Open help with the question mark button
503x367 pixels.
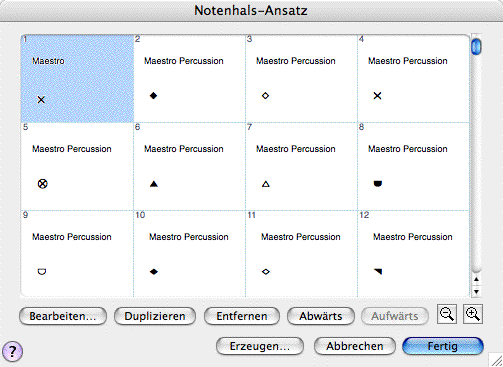[12, 351]
